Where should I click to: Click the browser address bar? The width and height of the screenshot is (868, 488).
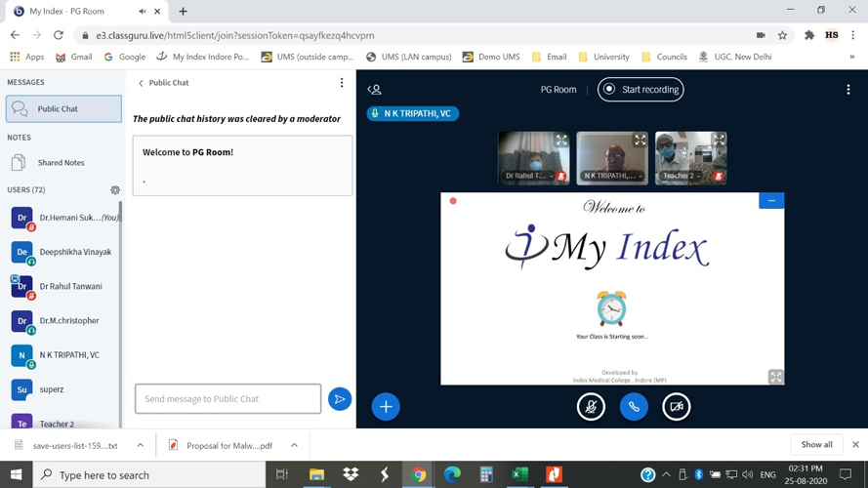(416, 35)
